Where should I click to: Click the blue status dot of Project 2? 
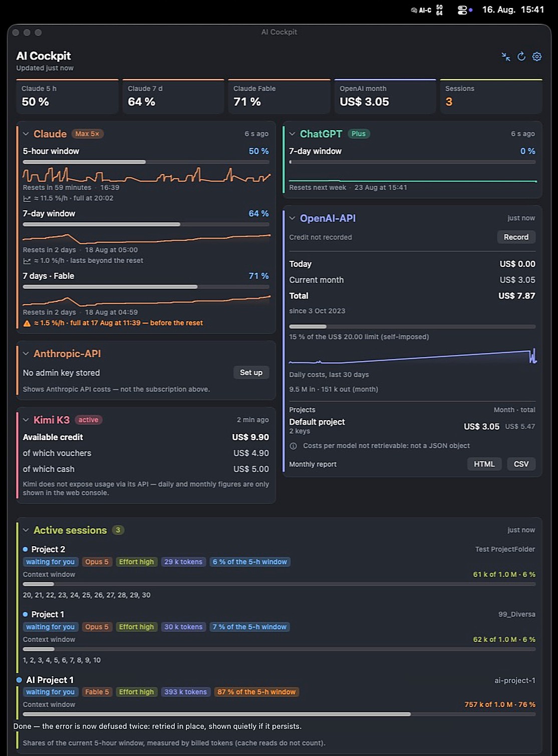[x=25, y=549]
